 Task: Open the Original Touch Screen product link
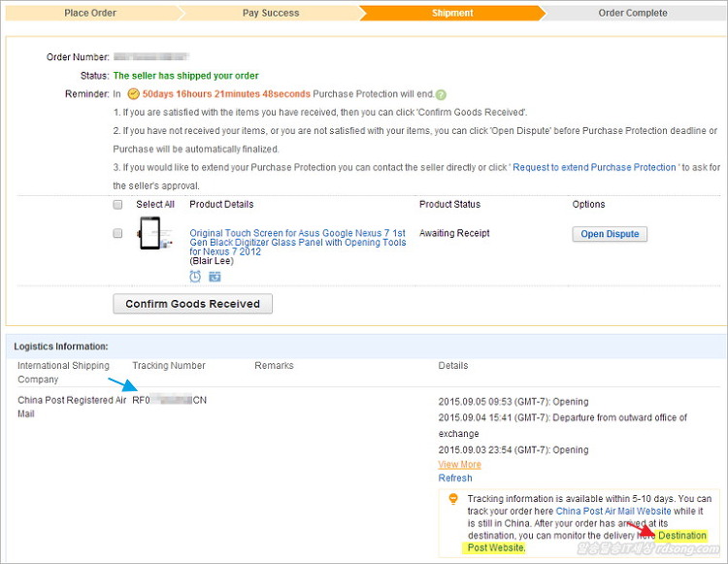pos(297,243)
